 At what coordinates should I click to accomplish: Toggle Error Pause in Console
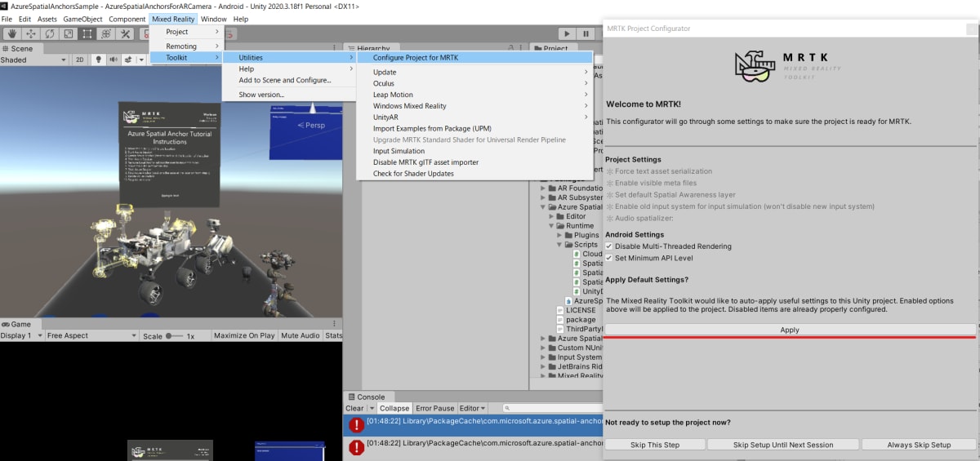(x=434, y=408)
